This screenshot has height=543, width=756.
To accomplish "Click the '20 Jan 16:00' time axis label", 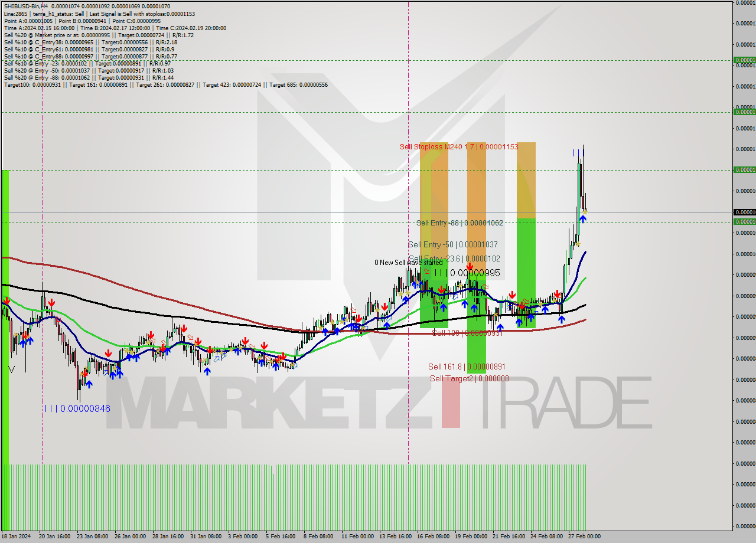I will 54,537.
